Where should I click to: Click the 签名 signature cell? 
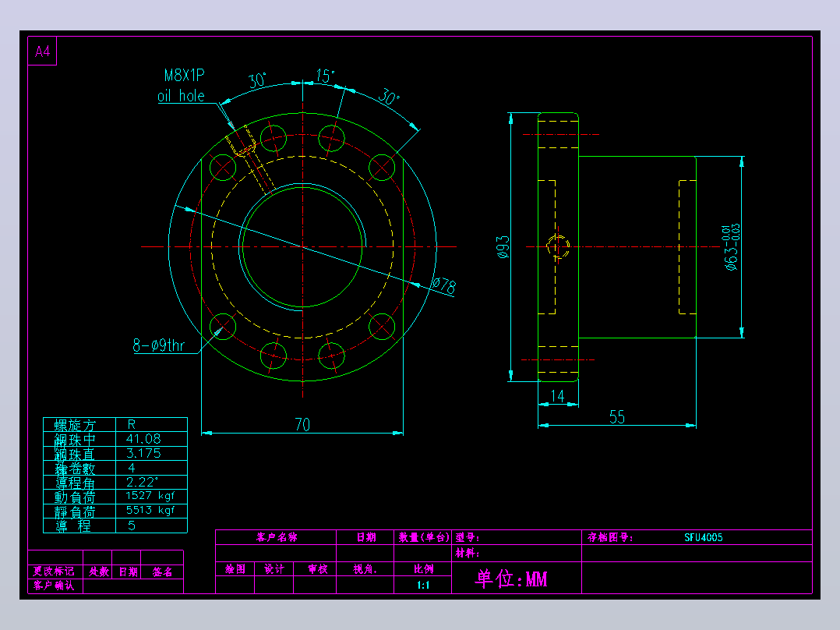[x=162, y=572]
